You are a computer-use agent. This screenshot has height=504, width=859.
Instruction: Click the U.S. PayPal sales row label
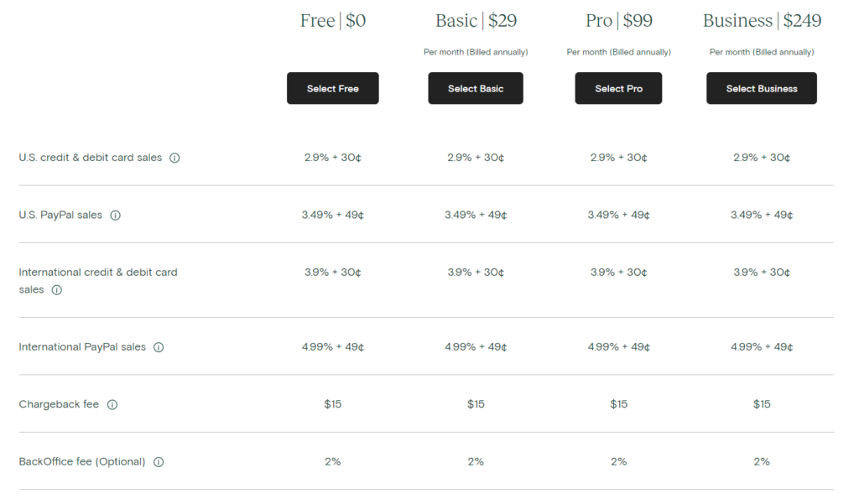pyautogui.click(x=60, y=215)
